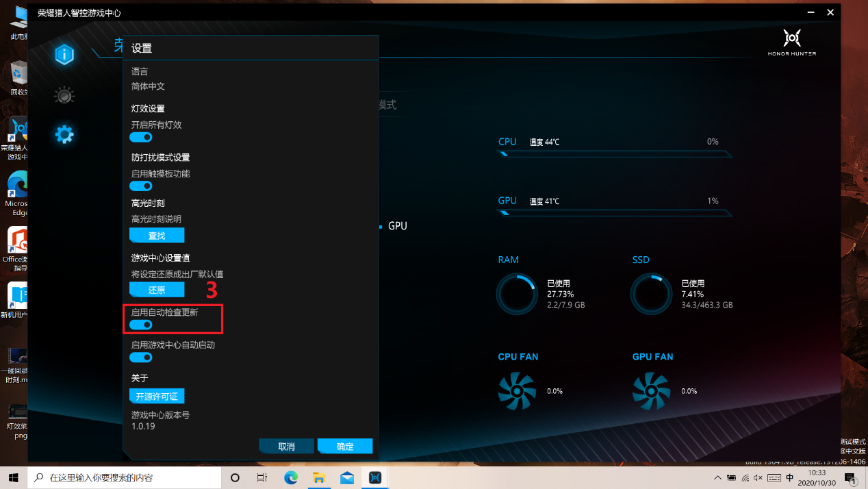The width and height of the screenshot is (868, 489).
Task: Open the 简体中文 language selector
Action: (148, 87)
